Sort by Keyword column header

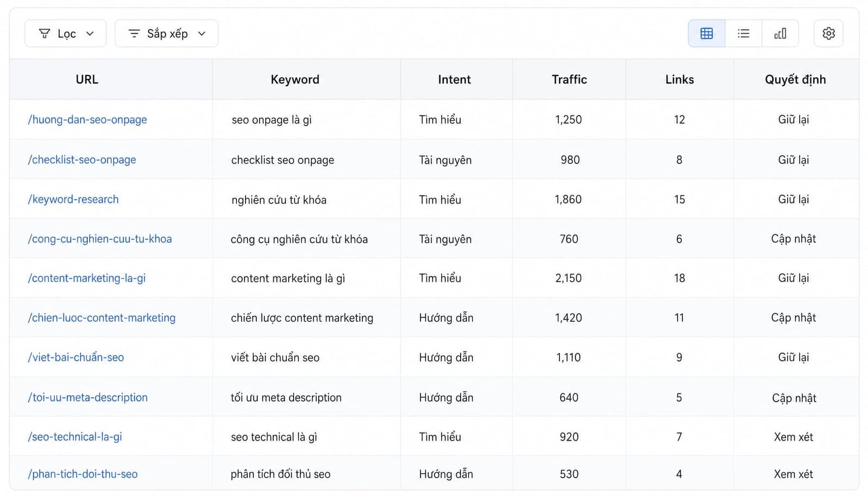(295, 79)
